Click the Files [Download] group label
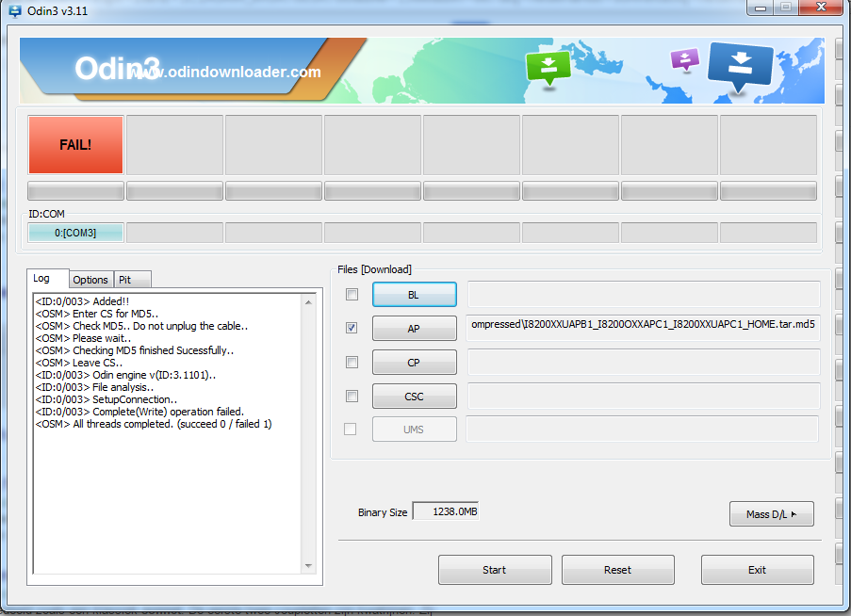Screen dimensions: 851x616 coord(374,269)
